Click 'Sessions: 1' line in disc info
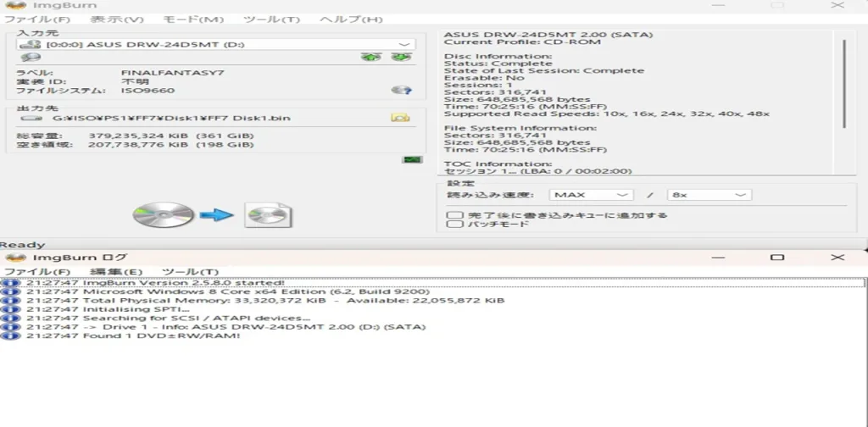Image resolution: width=868 pixels, height=427 pixels. click(x=478, y=85)
